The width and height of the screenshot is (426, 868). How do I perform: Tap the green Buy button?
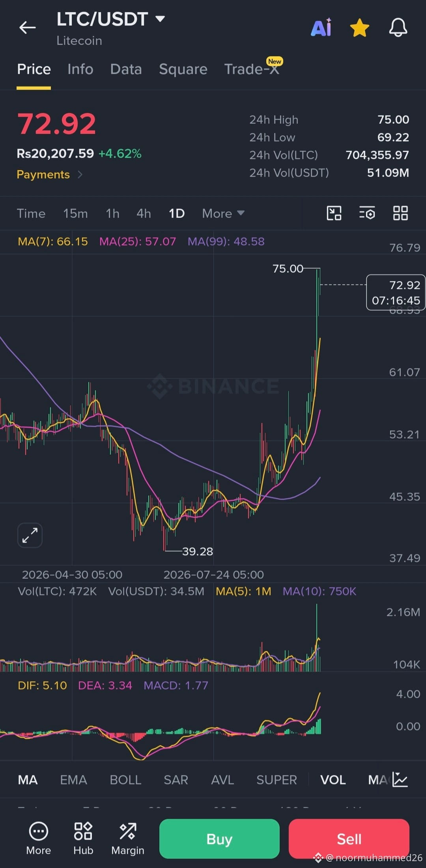pyautogui.click(x=219, y=838)
